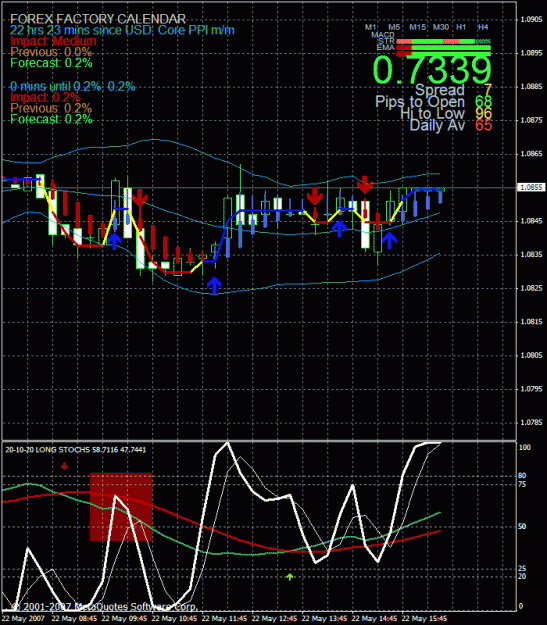Click the M1 timeframe label
The image size is (547, 625).
[x=370, y=27]
